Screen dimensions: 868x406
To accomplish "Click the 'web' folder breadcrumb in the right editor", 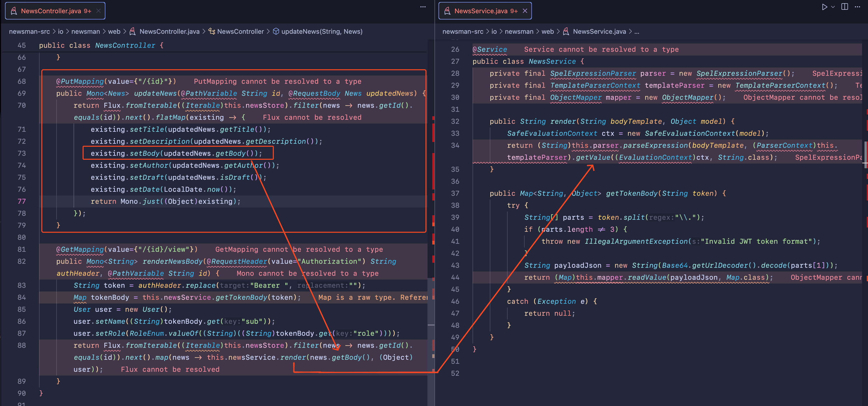I will [x=548, y=31].
